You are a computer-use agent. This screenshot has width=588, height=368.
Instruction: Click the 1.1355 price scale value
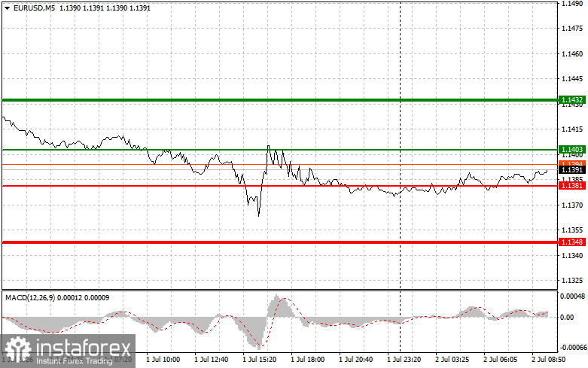click(x=572, y=230)
